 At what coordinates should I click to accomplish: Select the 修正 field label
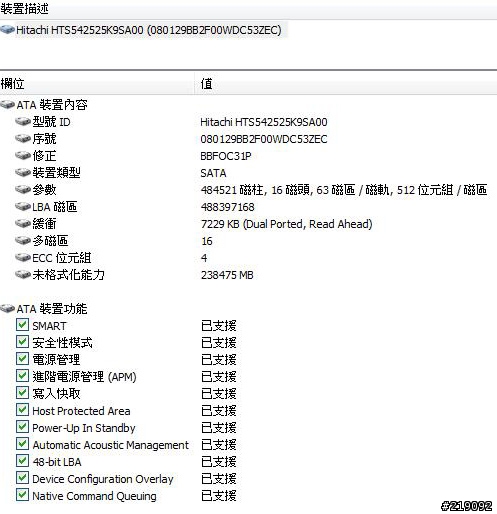44,156
